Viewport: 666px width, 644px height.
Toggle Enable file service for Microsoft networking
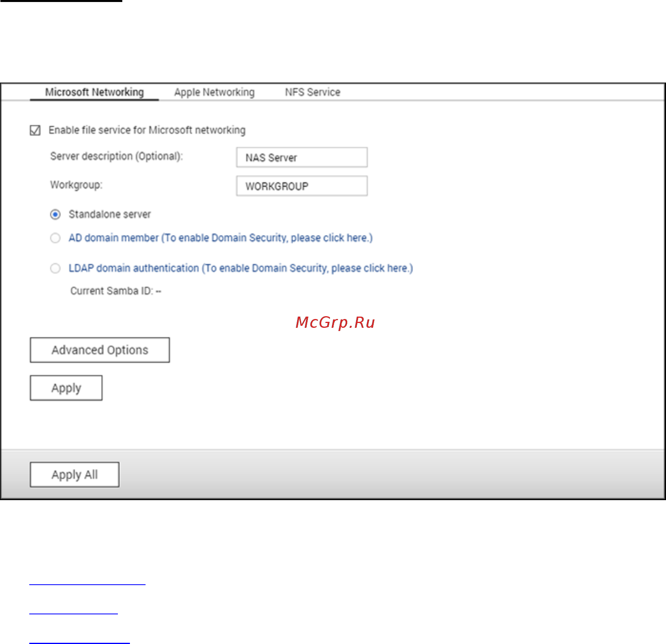click(35, 130)
